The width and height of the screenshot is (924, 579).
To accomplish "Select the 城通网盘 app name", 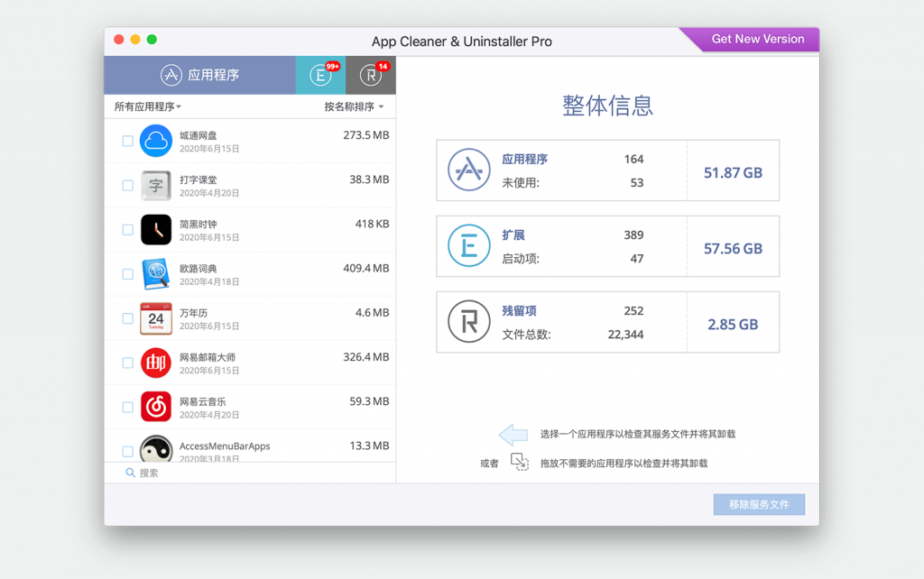I will click(x=198, y=135).
